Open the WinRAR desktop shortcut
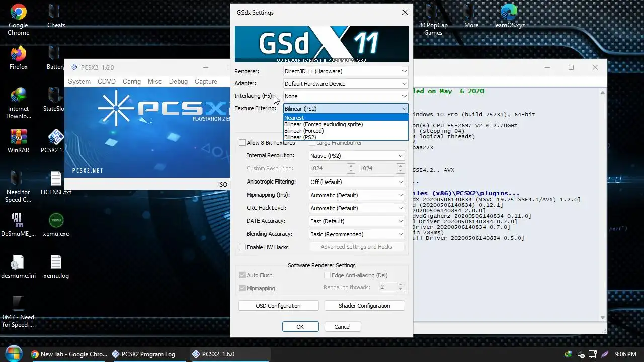The height and width of the screenshot is (362, 644). (x=18, y=141)
